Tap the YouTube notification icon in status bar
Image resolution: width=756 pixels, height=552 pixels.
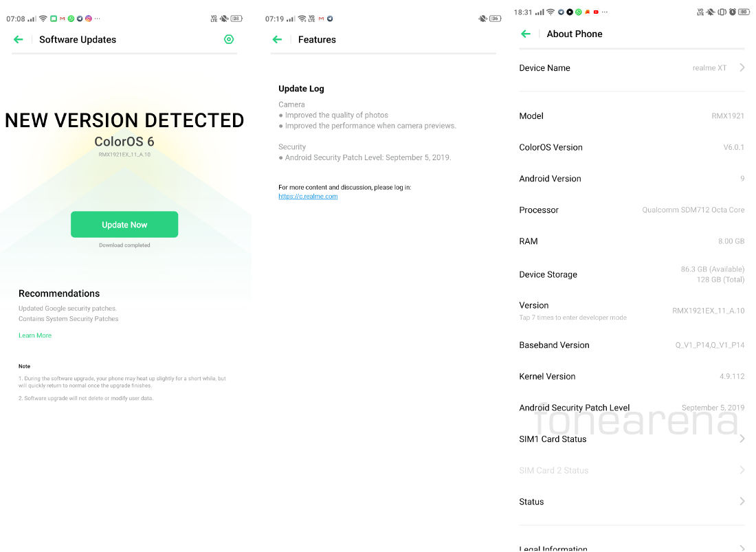click(596, 12)
